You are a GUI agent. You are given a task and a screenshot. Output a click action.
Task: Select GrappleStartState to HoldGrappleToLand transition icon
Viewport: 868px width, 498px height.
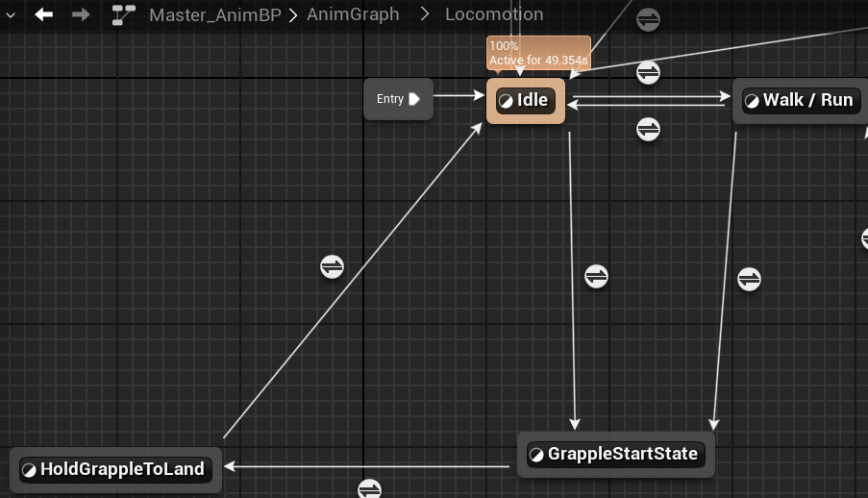pyautogui.click(x=369, y=489)
